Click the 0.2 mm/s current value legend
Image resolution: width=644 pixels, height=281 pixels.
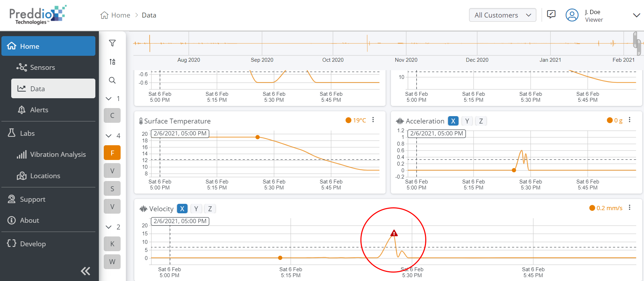click(x=606, y=208)
